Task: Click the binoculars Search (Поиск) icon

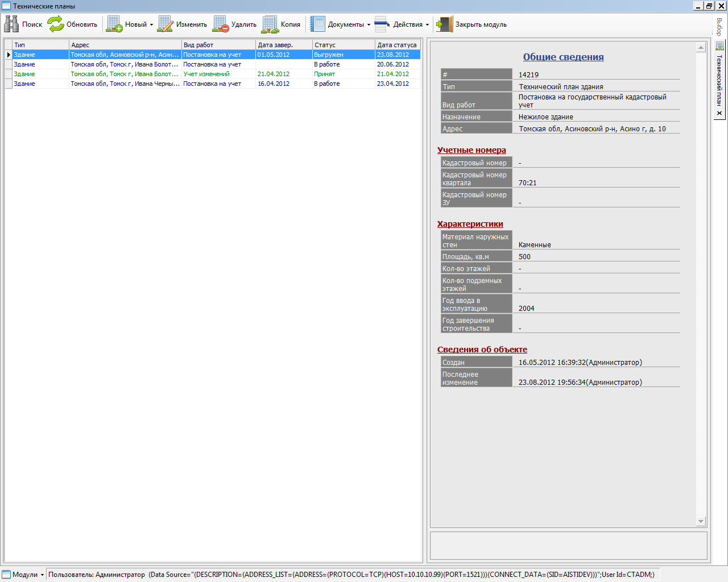Action: (11, 24)
